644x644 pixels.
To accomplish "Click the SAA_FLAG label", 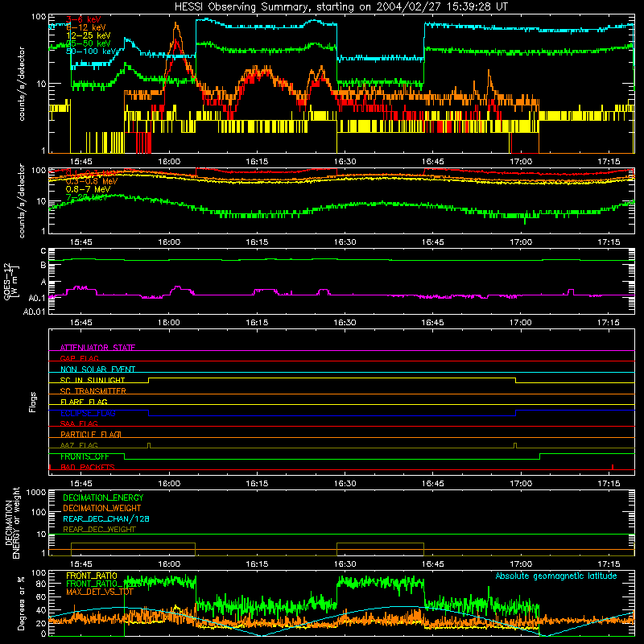I will coord(79,423).
